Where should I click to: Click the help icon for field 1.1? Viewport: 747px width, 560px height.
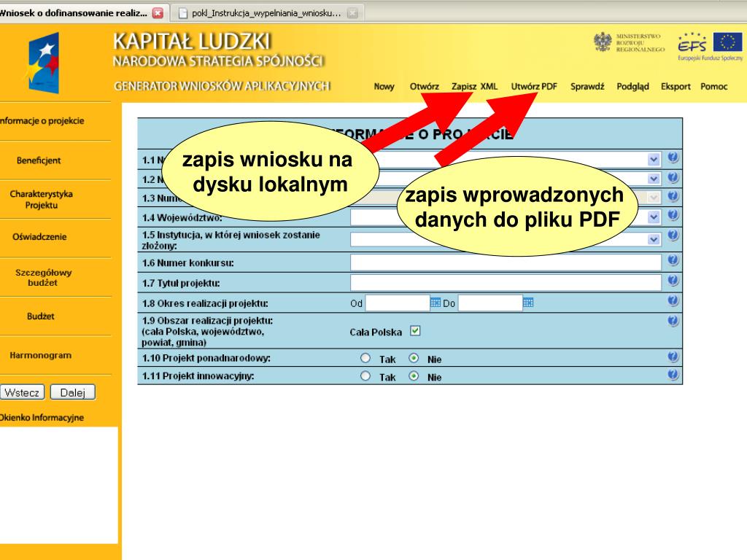tap(673, 157)
